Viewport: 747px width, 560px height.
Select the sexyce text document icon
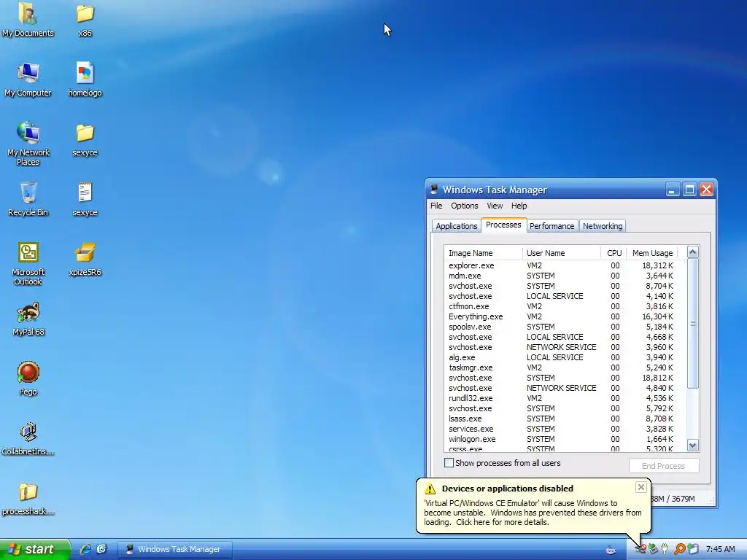tap(85, 199)
